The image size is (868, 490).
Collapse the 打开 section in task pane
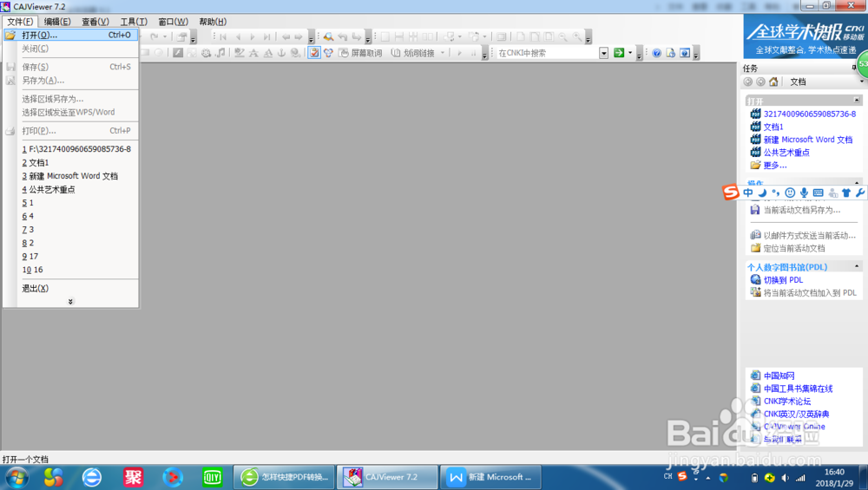[857, 100]
